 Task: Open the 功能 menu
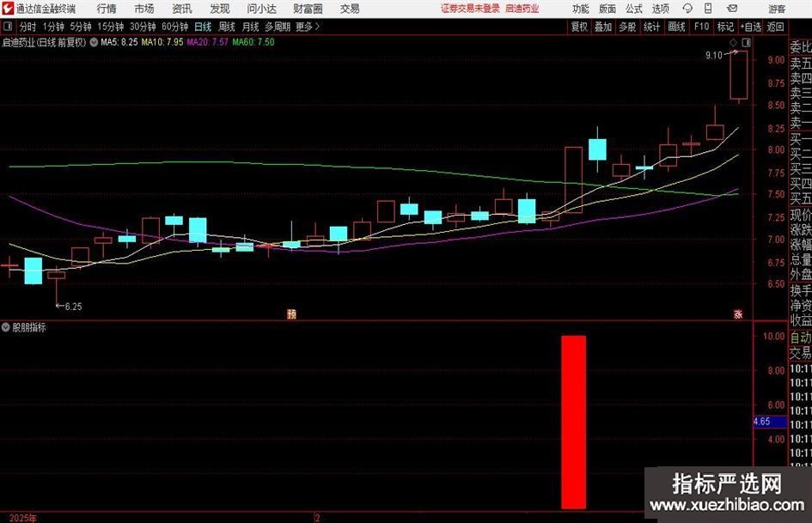(581, 9)
